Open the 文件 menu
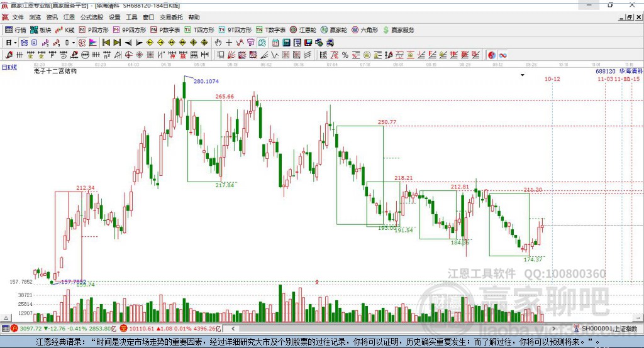This screenshot has width=644, height=348. tap(18, 17)
